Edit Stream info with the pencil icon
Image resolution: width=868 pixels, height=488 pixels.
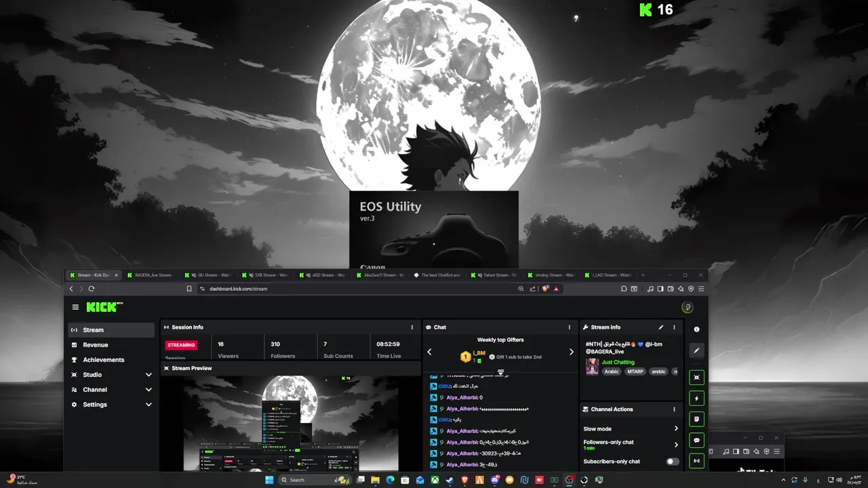point(661,327)
